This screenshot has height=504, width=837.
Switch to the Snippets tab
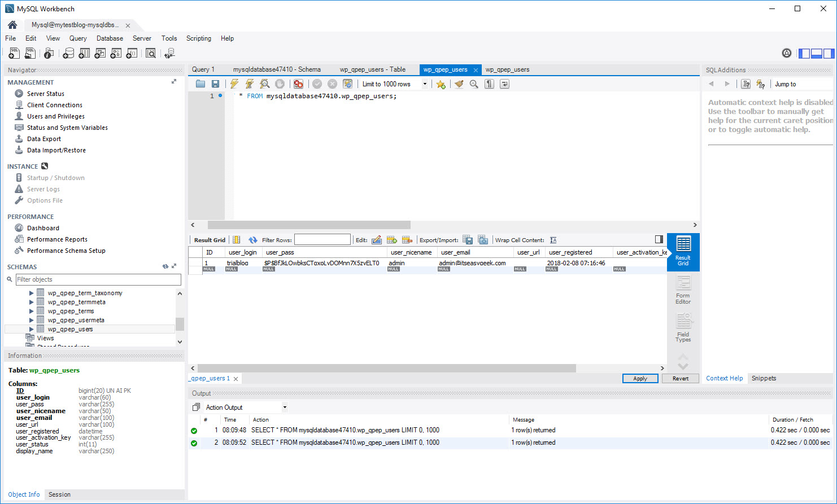764,378
